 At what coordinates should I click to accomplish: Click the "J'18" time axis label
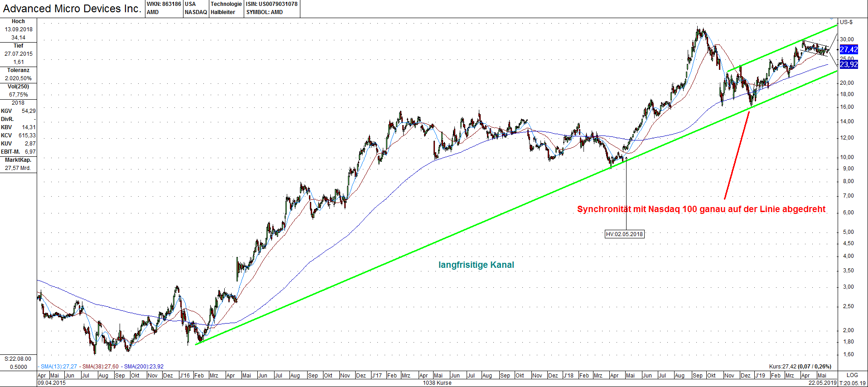tap(568, 376)
